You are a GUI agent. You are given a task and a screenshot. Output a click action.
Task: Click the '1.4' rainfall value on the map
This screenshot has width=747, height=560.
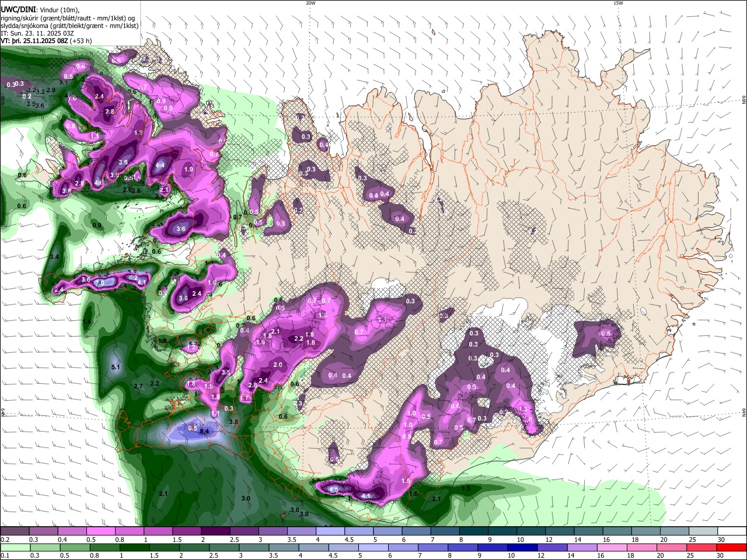87,321
